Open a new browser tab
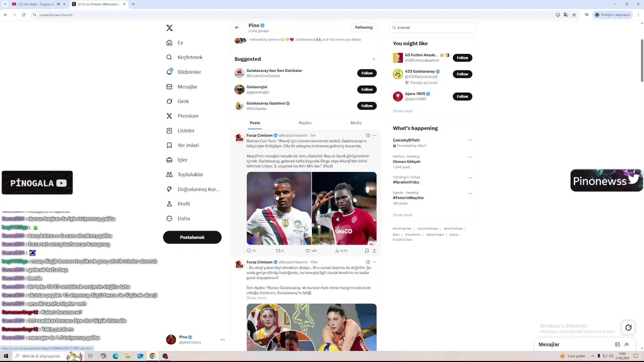The image size is (644, 362). pyautogui.click(x=133, y=4)
